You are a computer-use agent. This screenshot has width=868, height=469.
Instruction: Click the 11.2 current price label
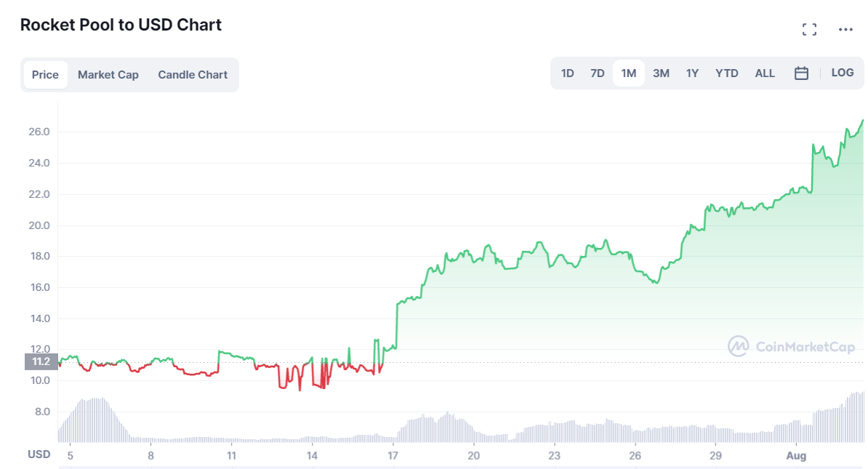(41, 361)
